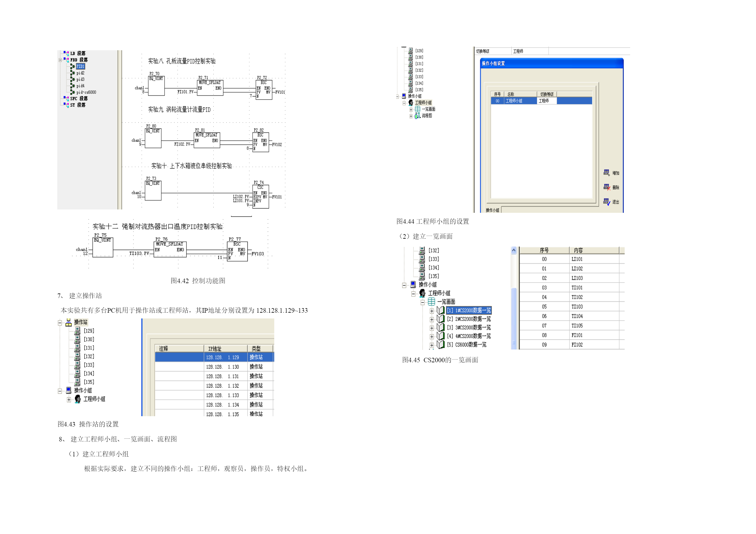Click the 工程师 level cell in dialog table
The image size is (756, 534).
coord(547,101)
